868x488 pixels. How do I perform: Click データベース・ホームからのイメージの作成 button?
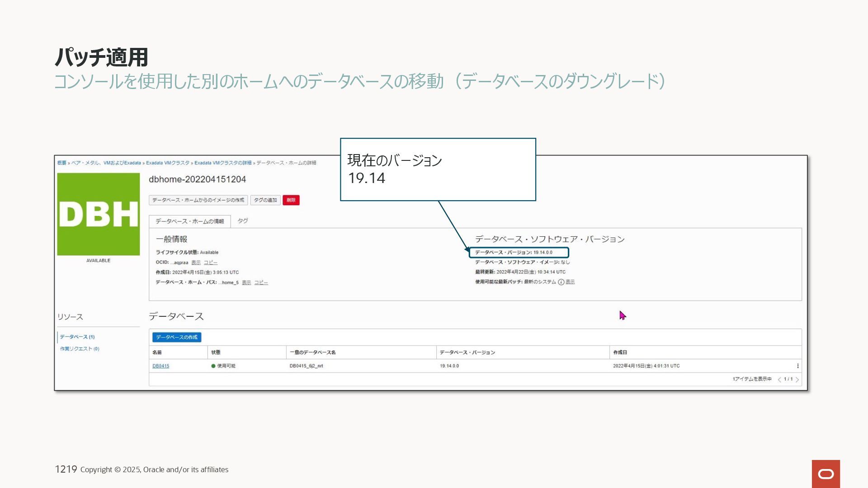tap(198, 200)
